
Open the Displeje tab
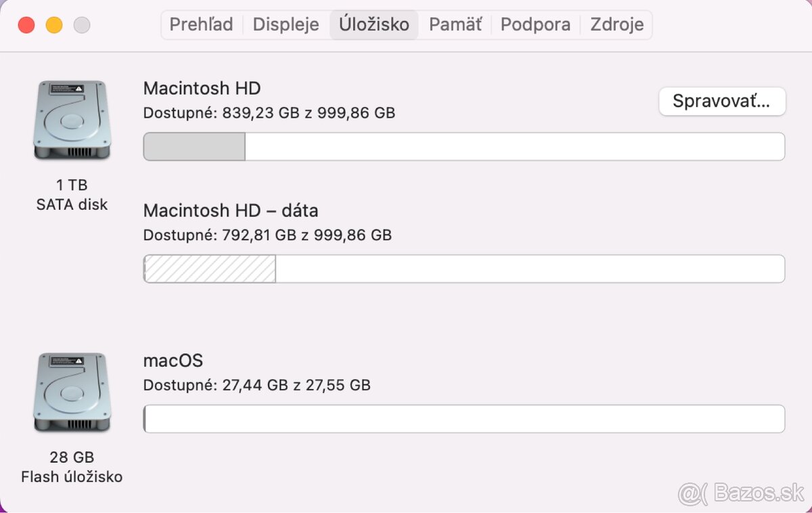tap(286, 24)
